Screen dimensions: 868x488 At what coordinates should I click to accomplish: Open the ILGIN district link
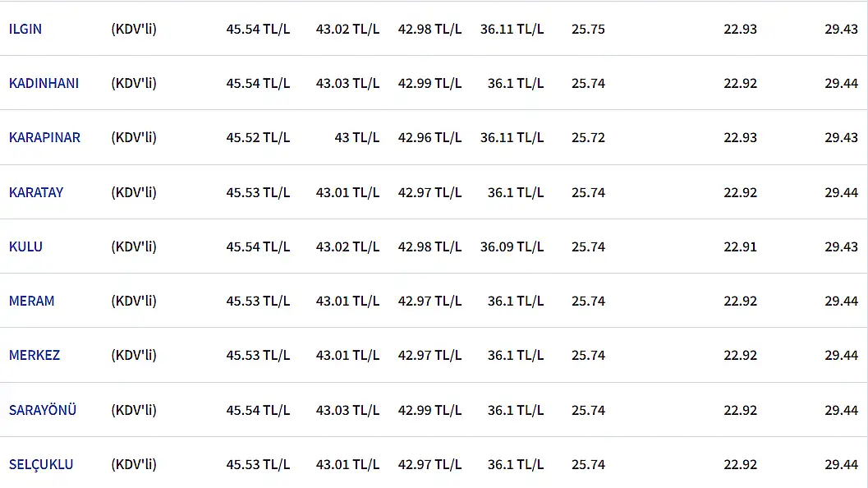point(25,29)
